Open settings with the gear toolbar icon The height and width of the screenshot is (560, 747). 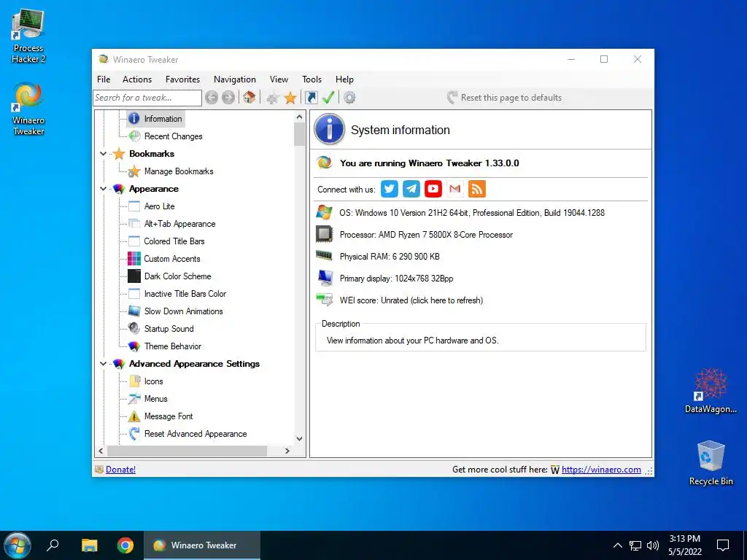(349, 98)
